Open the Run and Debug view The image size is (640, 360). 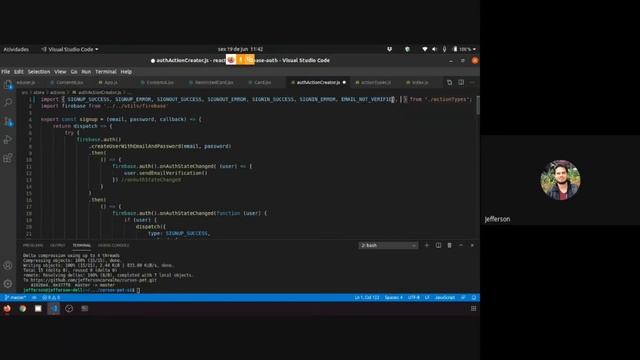(8, 140)
